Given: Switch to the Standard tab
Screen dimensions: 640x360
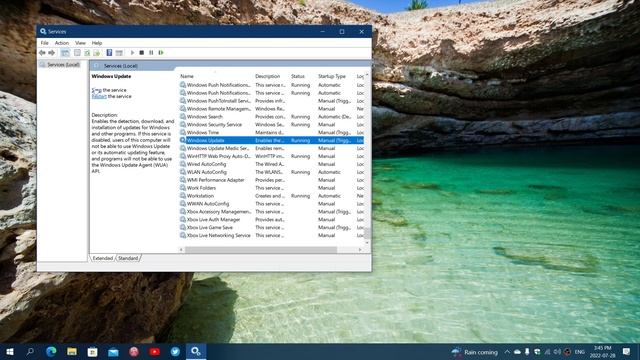Looking at the screenshot, I should pos(128,258).
